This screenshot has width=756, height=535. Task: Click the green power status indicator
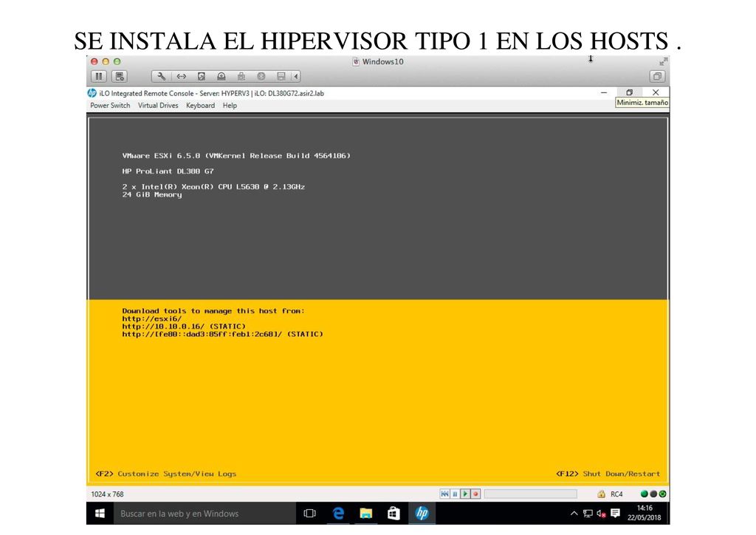click(663, 494)
